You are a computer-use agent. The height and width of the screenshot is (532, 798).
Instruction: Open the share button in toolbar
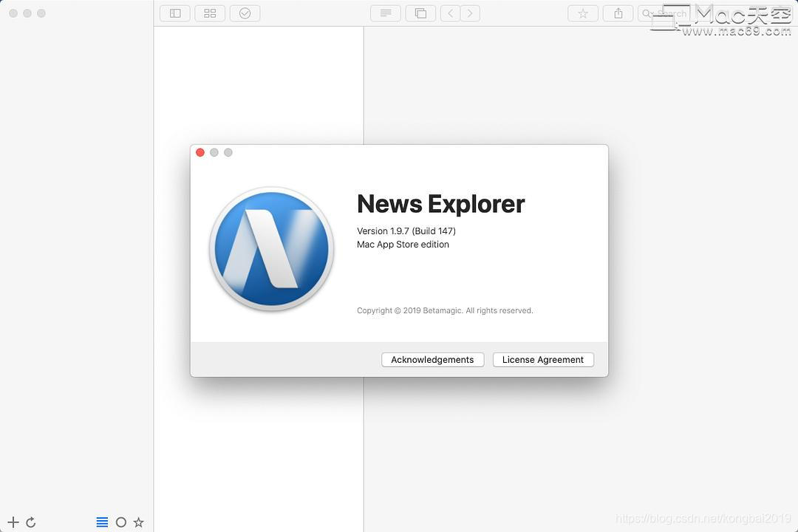click(x=618, y=13)
